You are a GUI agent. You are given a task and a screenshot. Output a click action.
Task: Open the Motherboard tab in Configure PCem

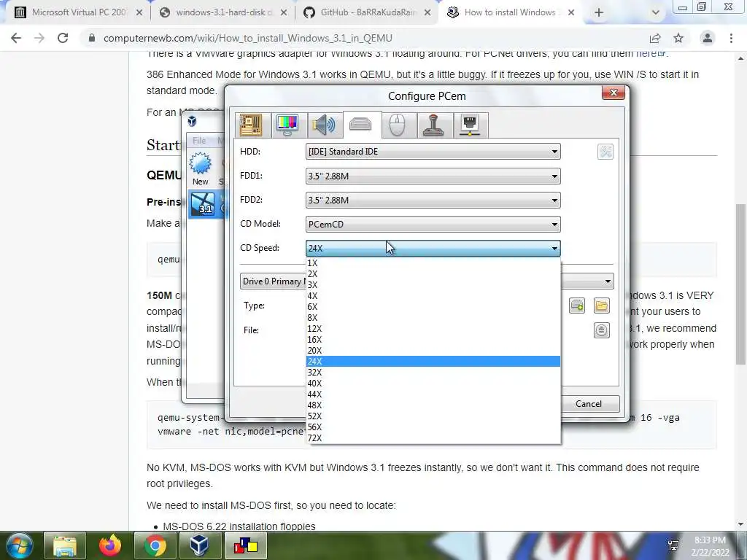[252, 125]
